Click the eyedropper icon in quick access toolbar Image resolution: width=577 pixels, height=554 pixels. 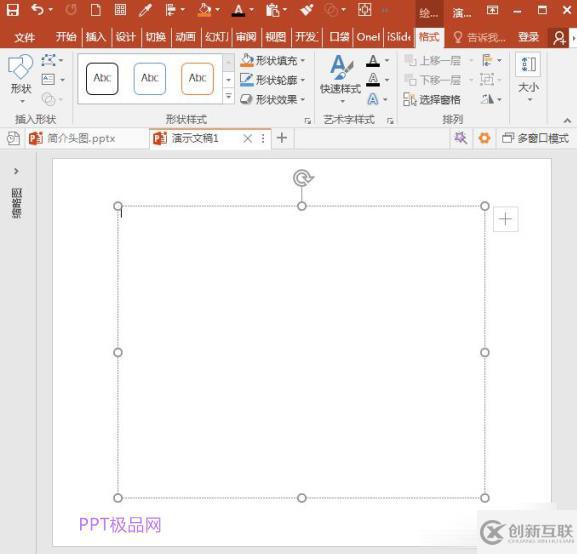pos(145,10)
